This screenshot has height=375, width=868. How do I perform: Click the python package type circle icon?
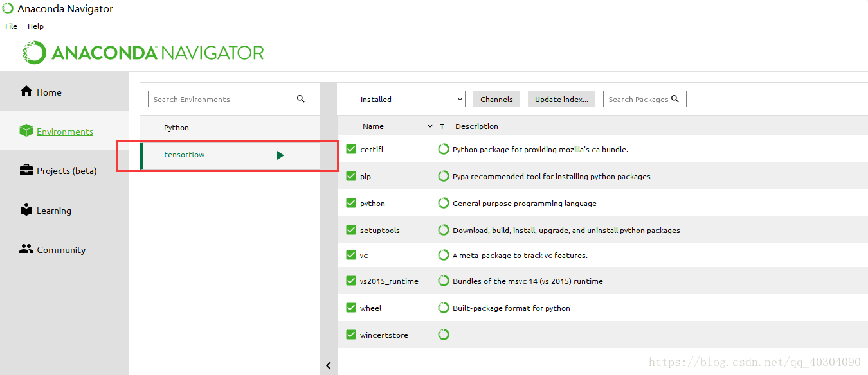coord(444,203)
